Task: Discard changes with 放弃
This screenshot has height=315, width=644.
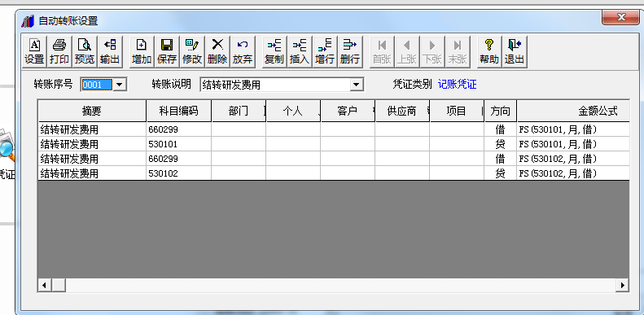Action: point(243,52)
